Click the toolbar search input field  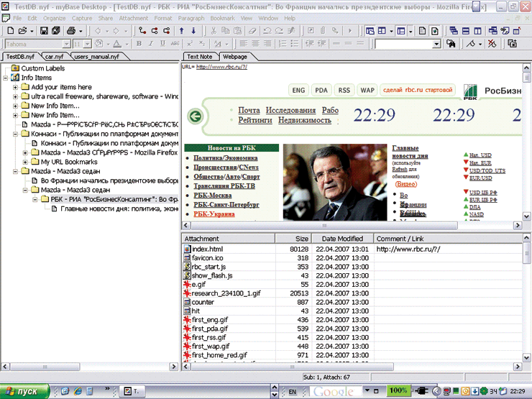point(404,44)
